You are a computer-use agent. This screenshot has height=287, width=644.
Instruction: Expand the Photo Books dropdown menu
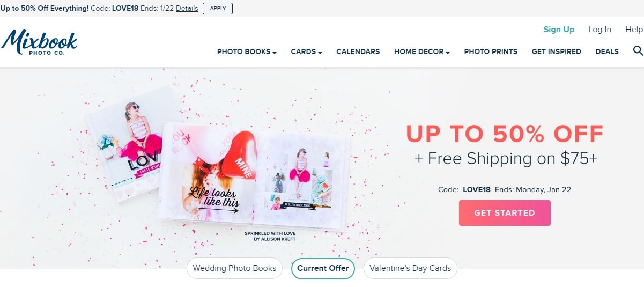pyautogui.click(x=247, y=52)
